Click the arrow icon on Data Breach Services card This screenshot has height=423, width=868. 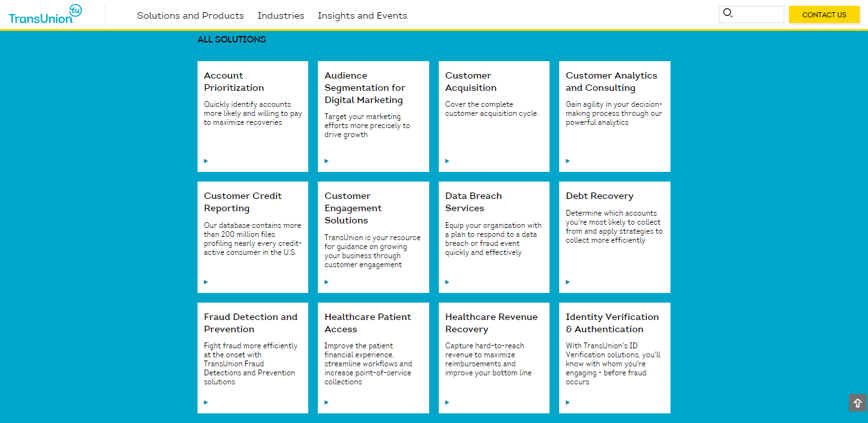447,282
